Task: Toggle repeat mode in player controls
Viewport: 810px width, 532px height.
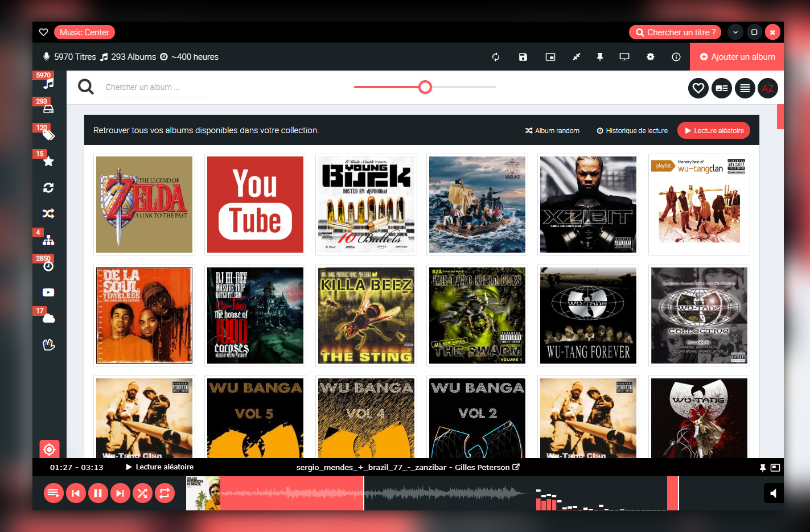Action: (165, 493)
